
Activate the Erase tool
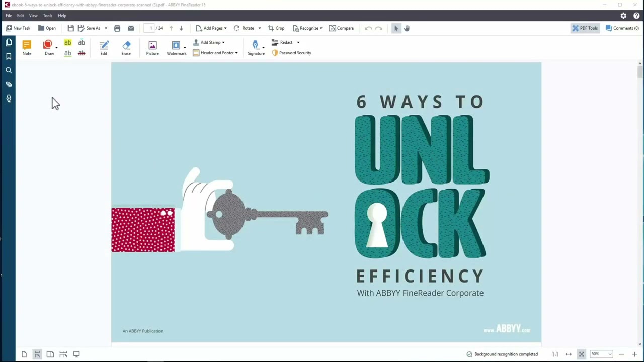pyautogui.click(x=126, y=48)
